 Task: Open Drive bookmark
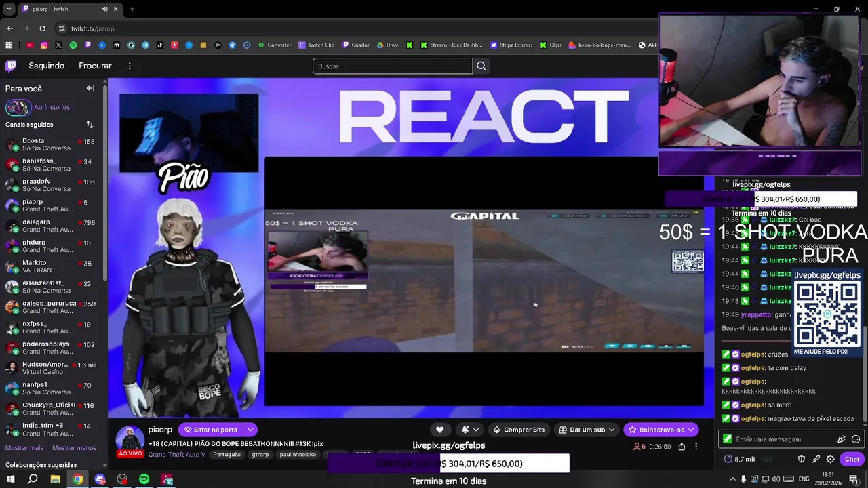[387, 45]
